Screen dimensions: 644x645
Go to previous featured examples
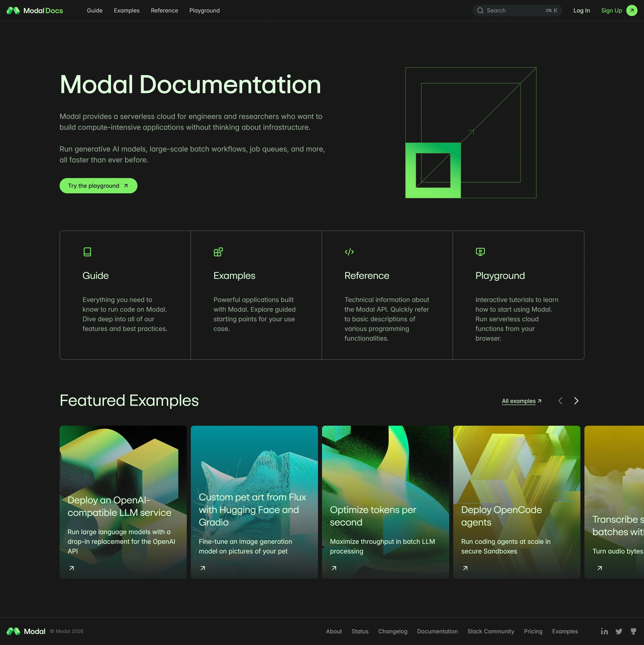560,401
